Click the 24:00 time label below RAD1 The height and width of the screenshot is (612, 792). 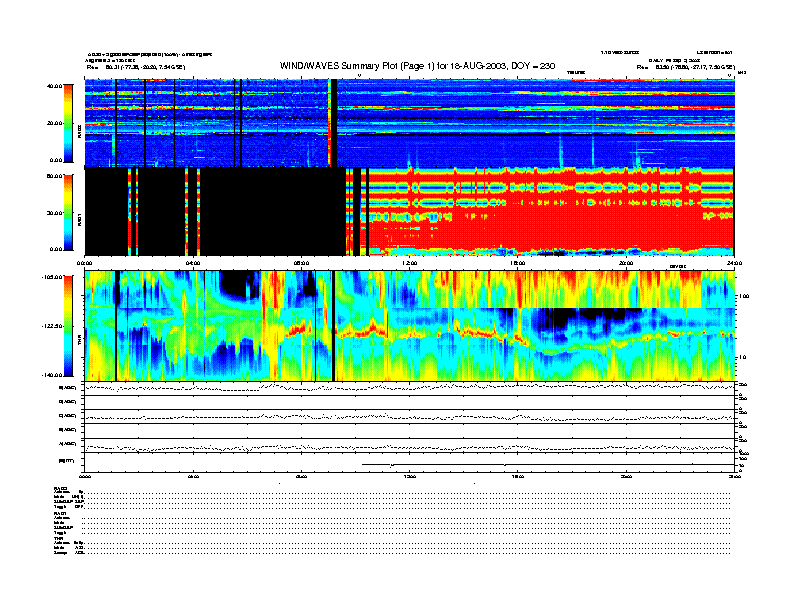[734, 263]
